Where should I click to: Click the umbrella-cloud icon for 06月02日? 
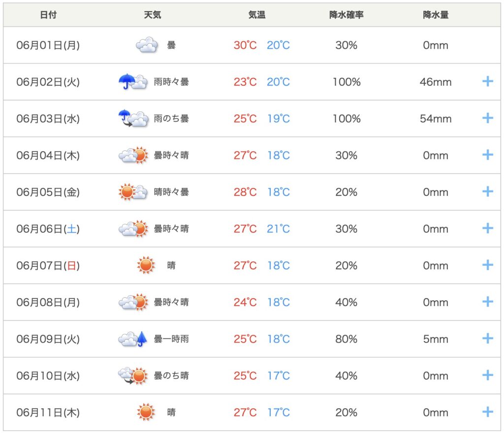click(133, 82)
